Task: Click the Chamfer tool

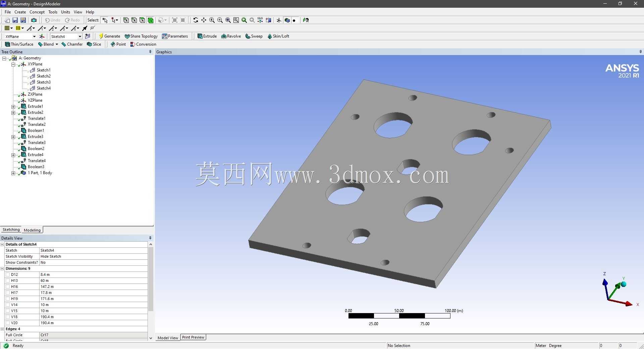Action: pyautogui.click(x=72, y=44)
